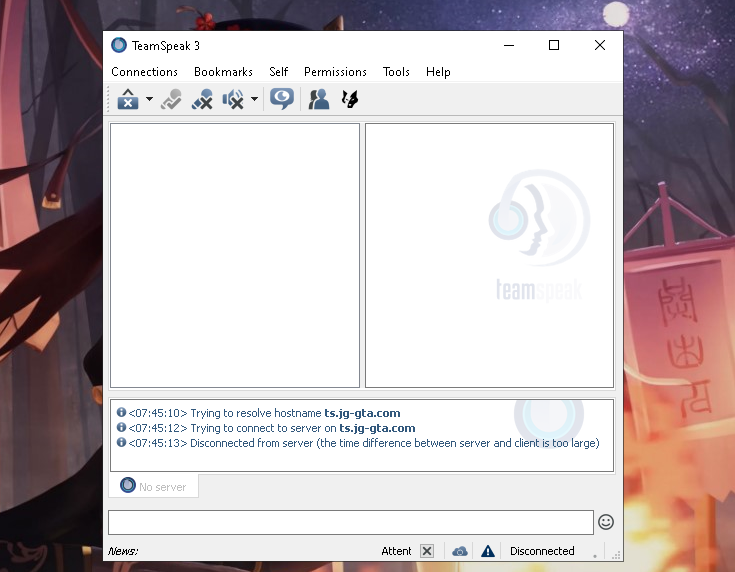735x572 pixels.
Task: Click the Disconnected from server log message
Action: pos(395,443)
